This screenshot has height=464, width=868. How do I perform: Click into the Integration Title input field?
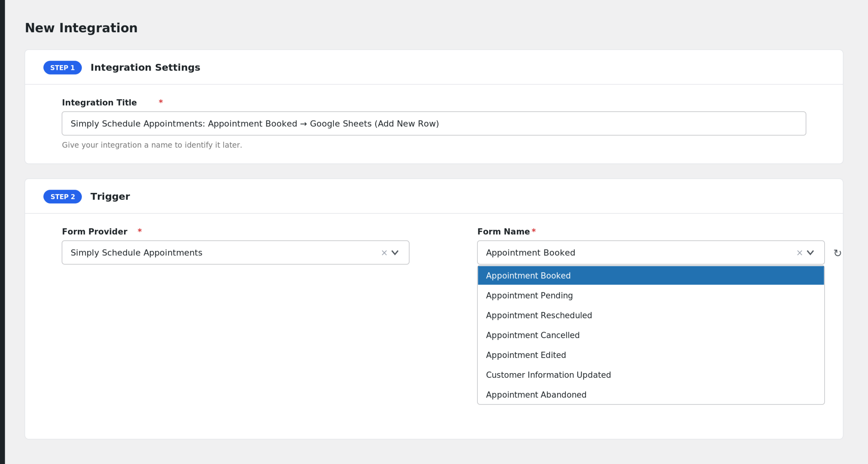coord(434,123)
